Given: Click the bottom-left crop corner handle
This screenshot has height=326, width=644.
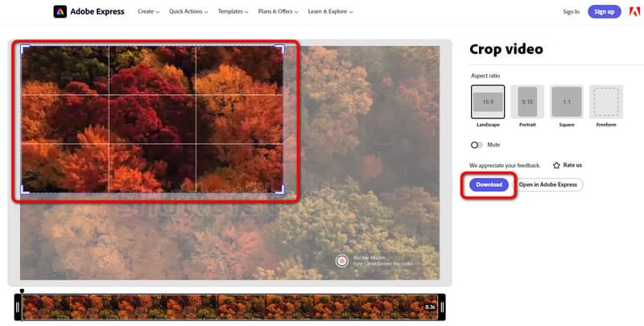Looking at the screenshot, I should click(x=25, y=189).
